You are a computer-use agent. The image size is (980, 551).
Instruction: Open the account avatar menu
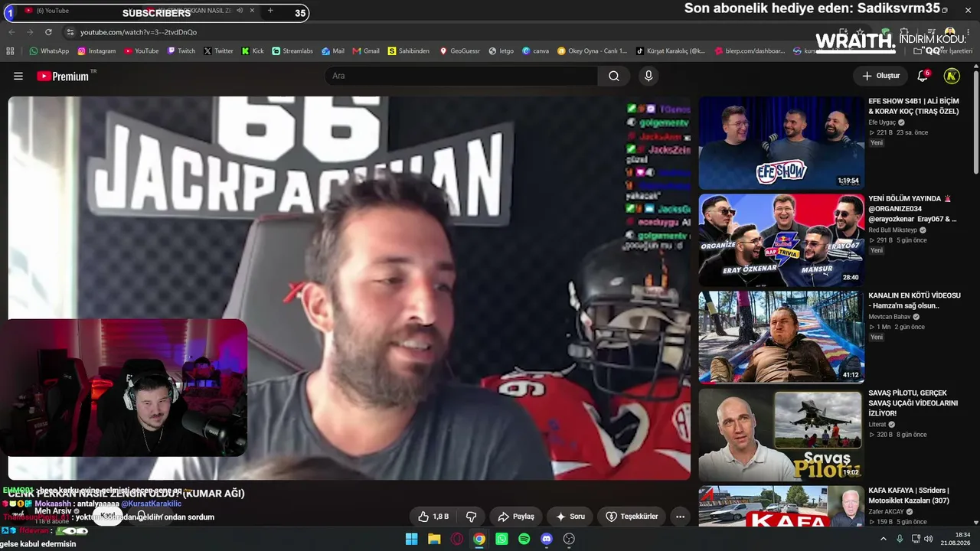coord(952,76)
